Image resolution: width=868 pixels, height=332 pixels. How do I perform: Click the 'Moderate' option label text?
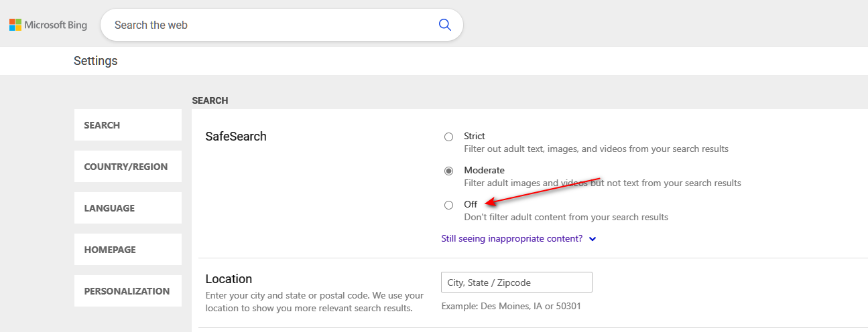click(484, 170)
